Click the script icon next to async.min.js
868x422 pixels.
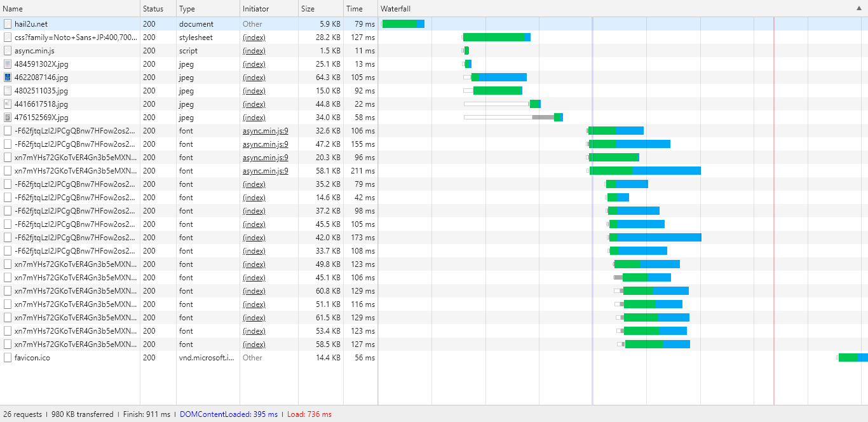point(8,51)
